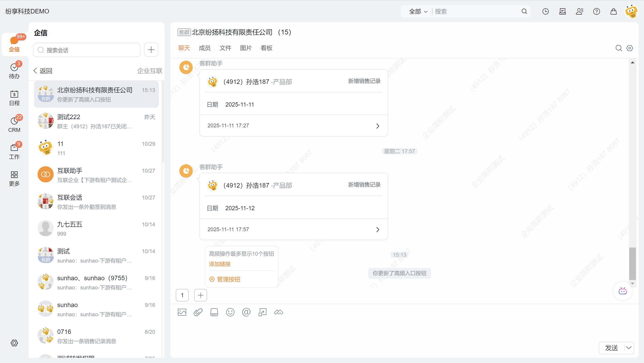Open the help question mark icon
This screenshot has width=644, height=363.
(x=597, y=11)
